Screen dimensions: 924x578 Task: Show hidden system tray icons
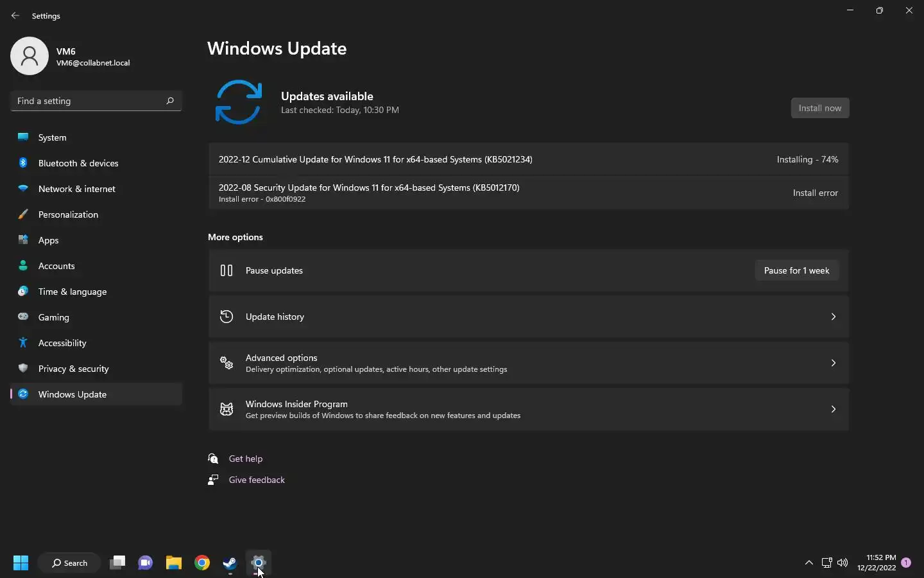coord(809,563)
